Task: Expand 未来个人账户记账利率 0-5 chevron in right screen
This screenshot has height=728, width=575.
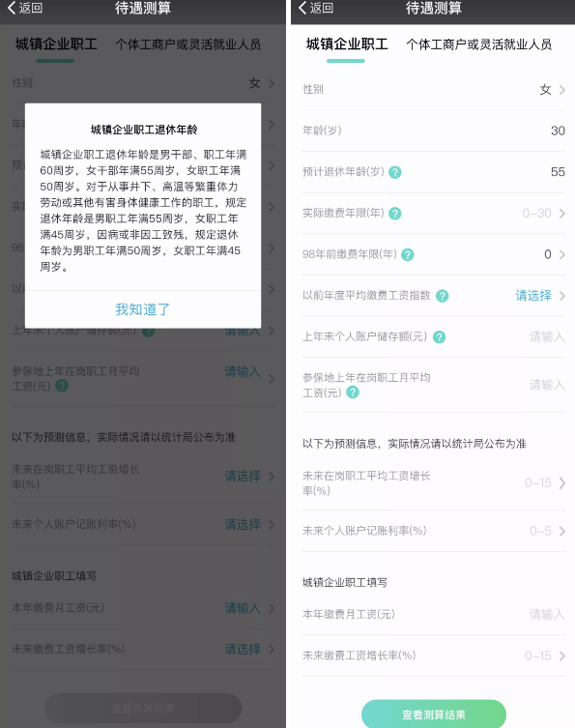Action: point(562,531)
